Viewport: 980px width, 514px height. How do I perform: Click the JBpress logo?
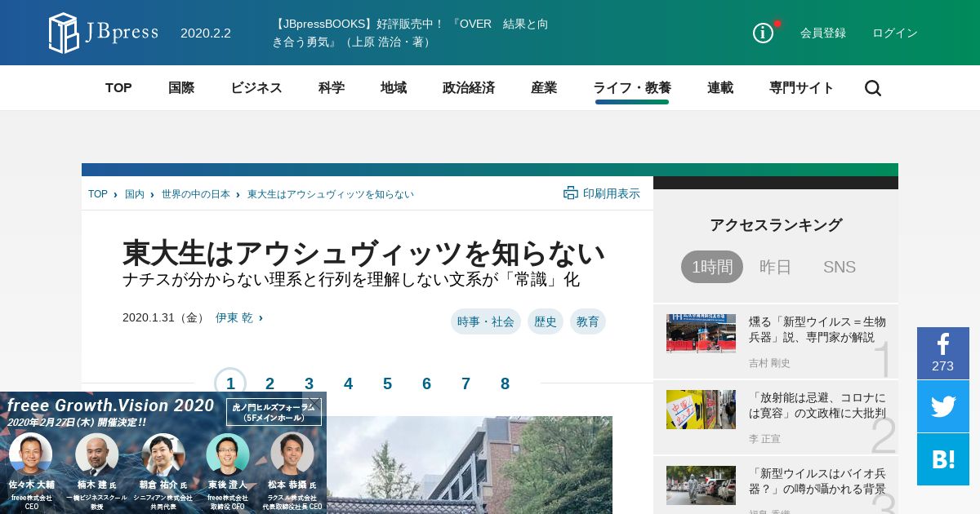104,33
